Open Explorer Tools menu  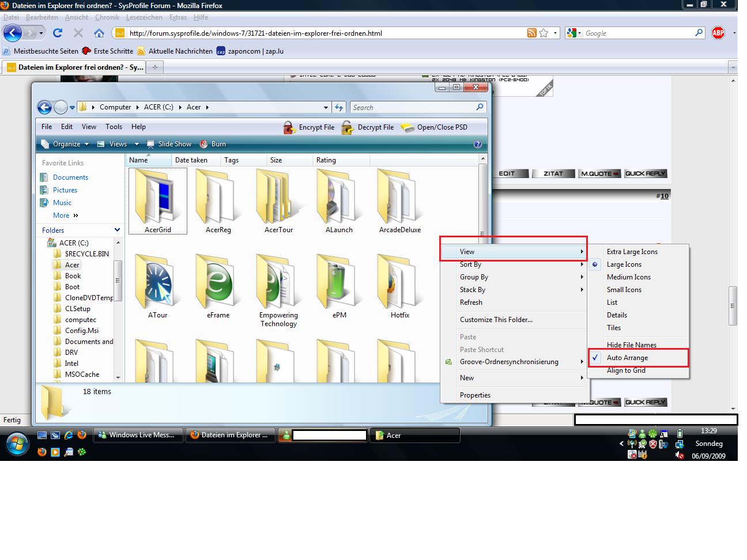[114, 127]
